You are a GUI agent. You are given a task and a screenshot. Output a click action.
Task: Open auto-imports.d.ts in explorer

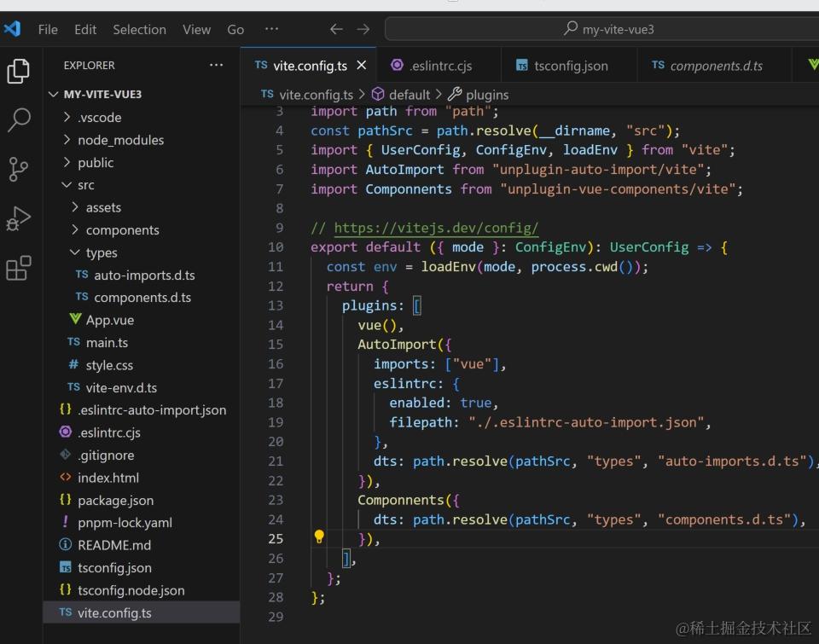coord(144,275)
